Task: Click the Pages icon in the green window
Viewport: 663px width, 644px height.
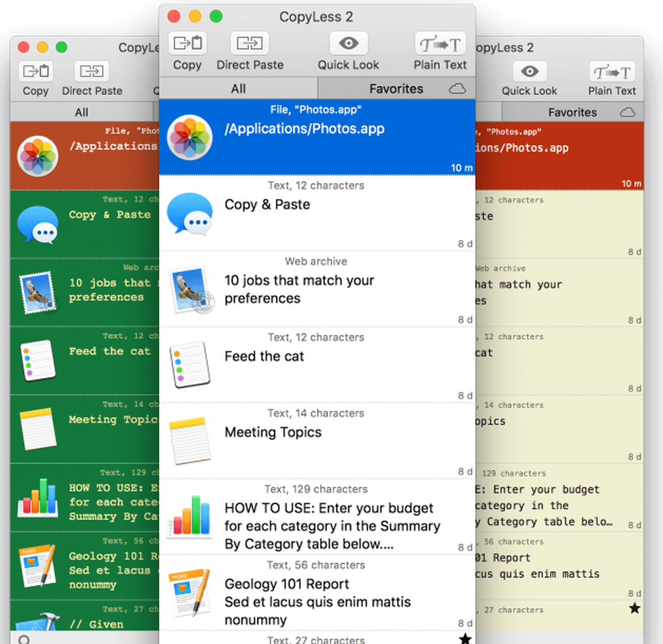Action: point(38,566)
